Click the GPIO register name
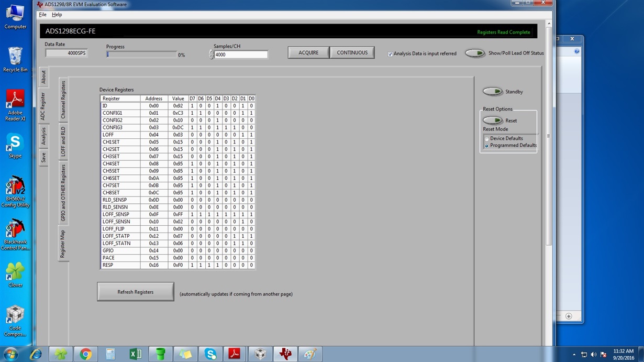644x362 pixels. tap(108, 250)
